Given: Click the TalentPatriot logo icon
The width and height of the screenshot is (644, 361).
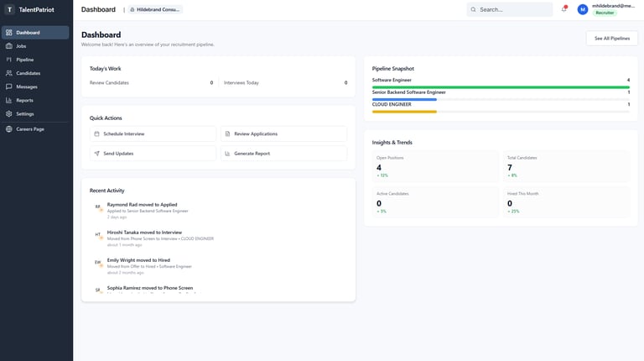Looking at the screenshot, I should pos(9,9).
